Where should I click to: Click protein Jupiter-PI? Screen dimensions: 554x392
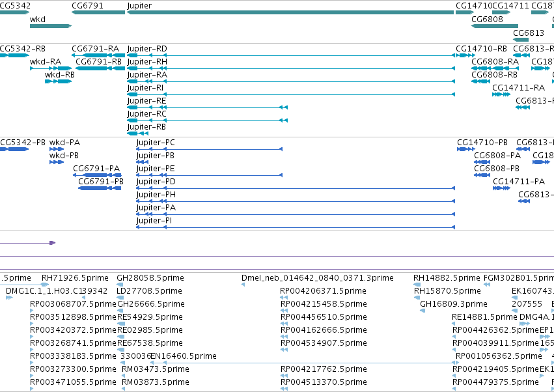tap(296, 227)
